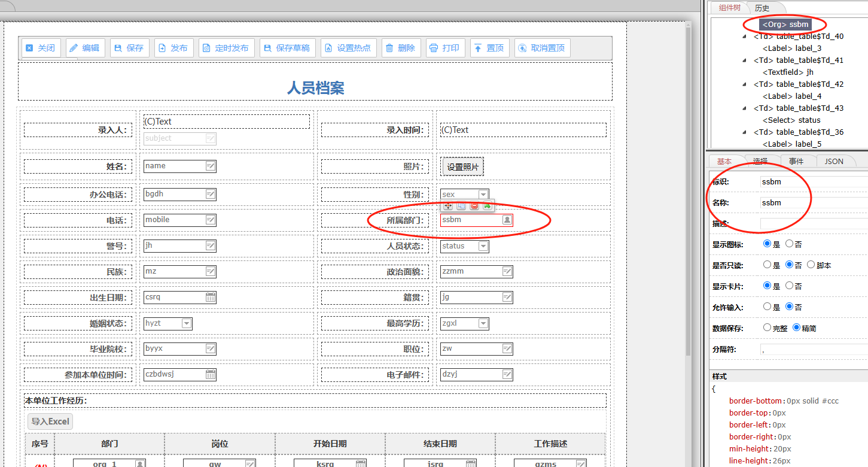Screen dimensions: 868x467
Task: Click the red delete icon above ssbm
Action: [474, 206]
